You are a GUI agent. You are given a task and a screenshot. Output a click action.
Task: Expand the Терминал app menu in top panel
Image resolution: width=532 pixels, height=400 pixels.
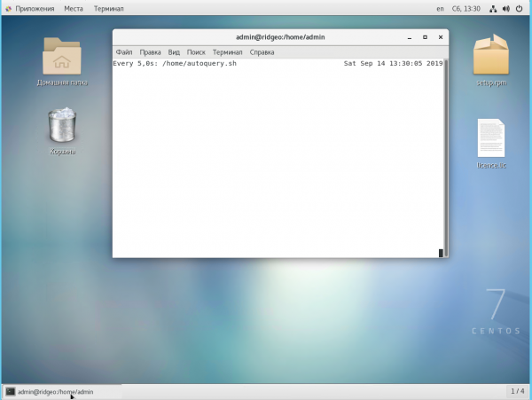click(109, 9)
